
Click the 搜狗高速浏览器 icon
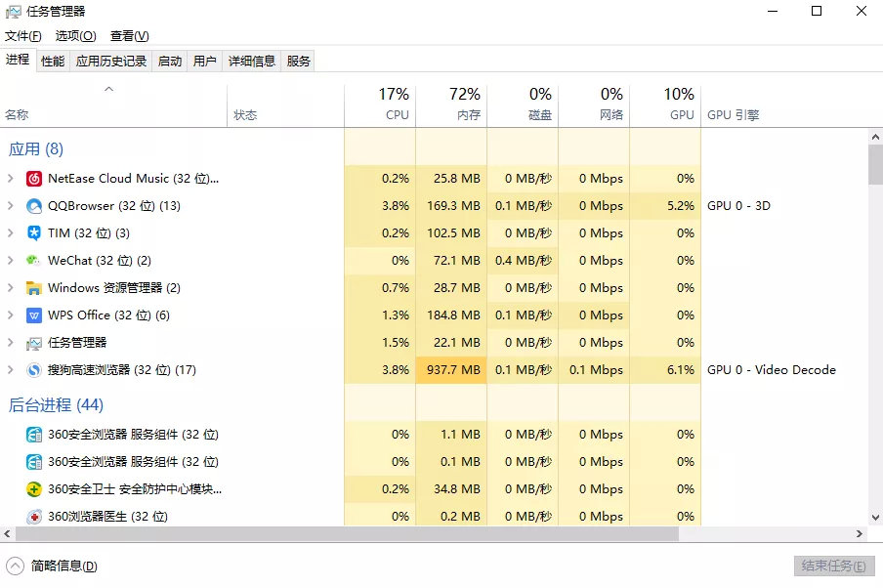click(34, 370)
